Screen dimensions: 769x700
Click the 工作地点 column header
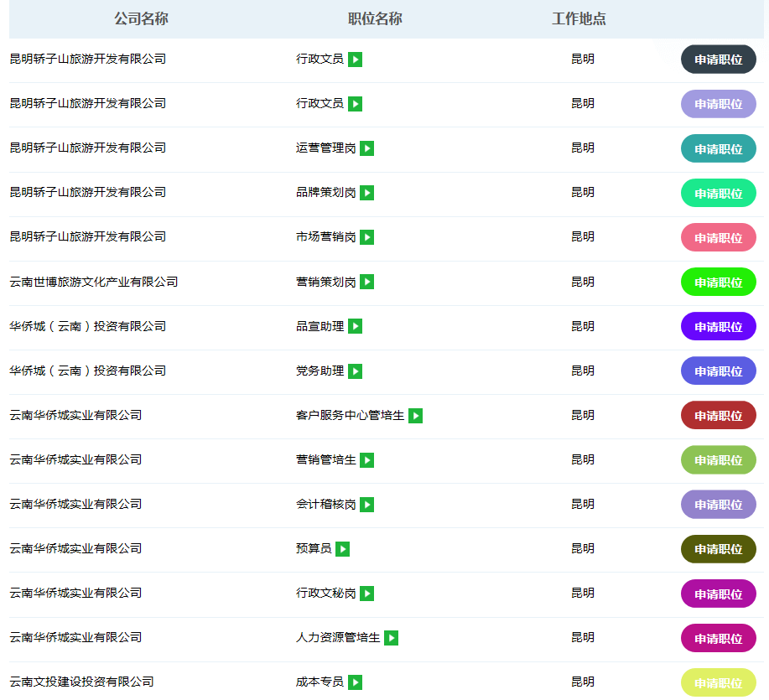point(579,18)
